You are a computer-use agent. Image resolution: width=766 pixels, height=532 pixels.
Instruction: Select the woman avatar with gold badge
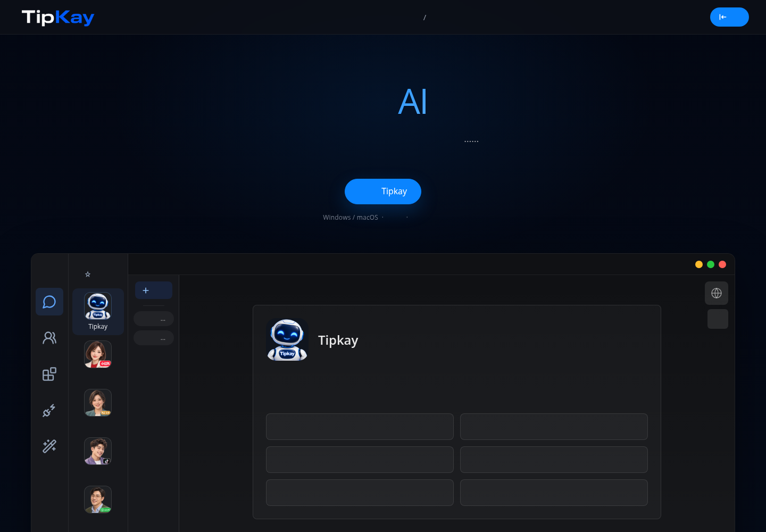coord(98,403)
